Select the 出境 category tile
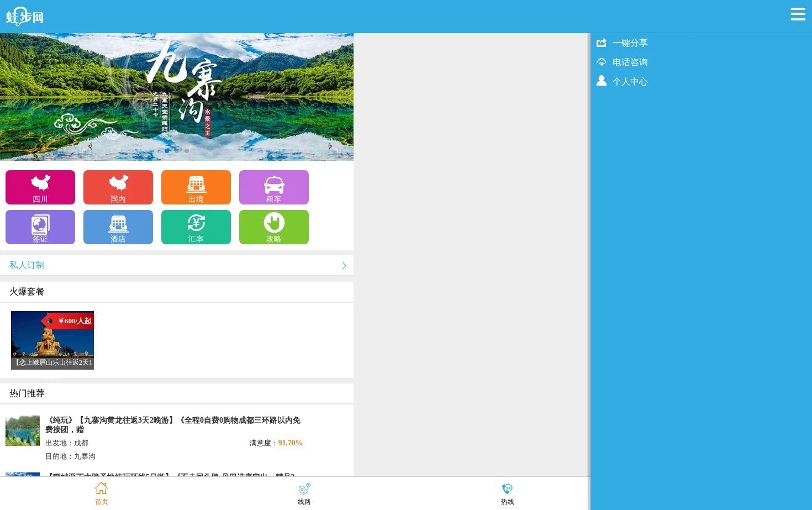Image resolution: width=812 pixels, height=510 pixels. (x=196, y=187)
